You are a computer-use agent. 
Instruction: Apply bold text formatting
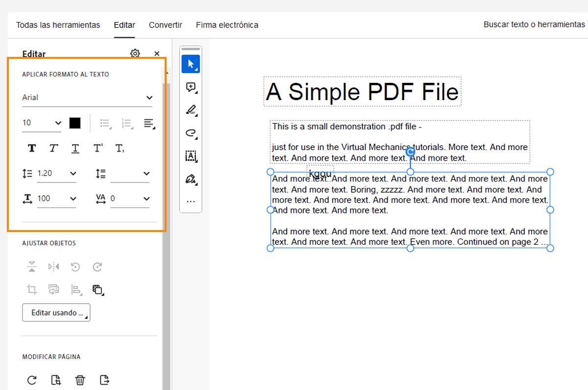coord(32,148)
